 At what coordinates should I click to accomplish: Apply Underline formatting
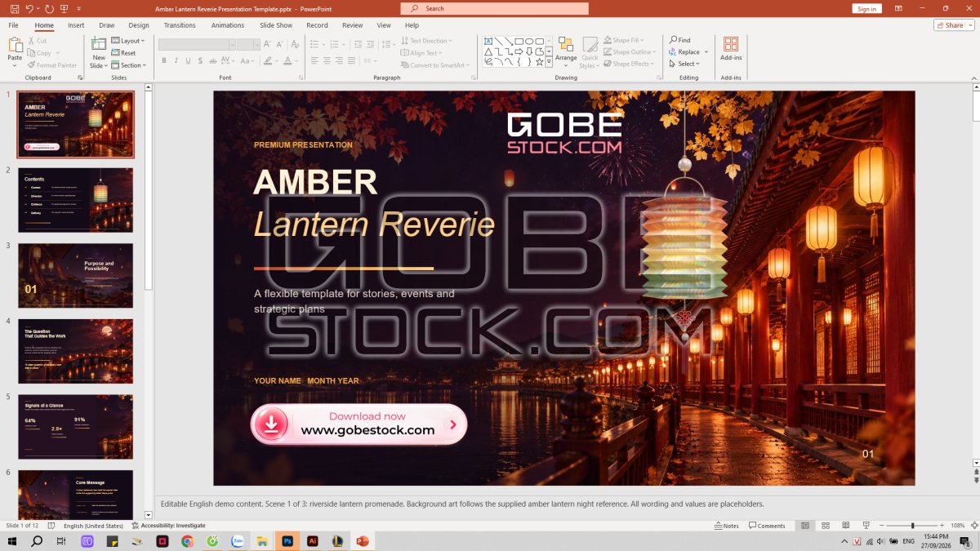189,60
